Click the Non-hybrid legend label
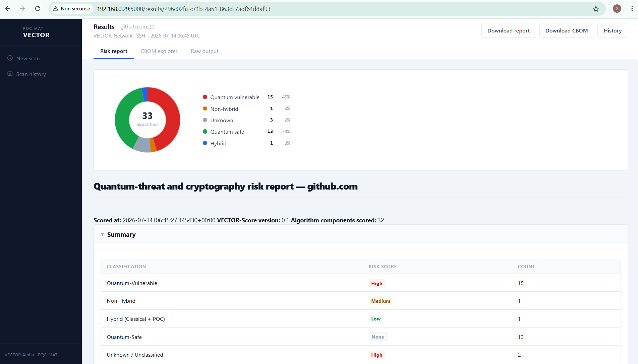The width and height of the screenshot is (638, 364). [224, 109]
